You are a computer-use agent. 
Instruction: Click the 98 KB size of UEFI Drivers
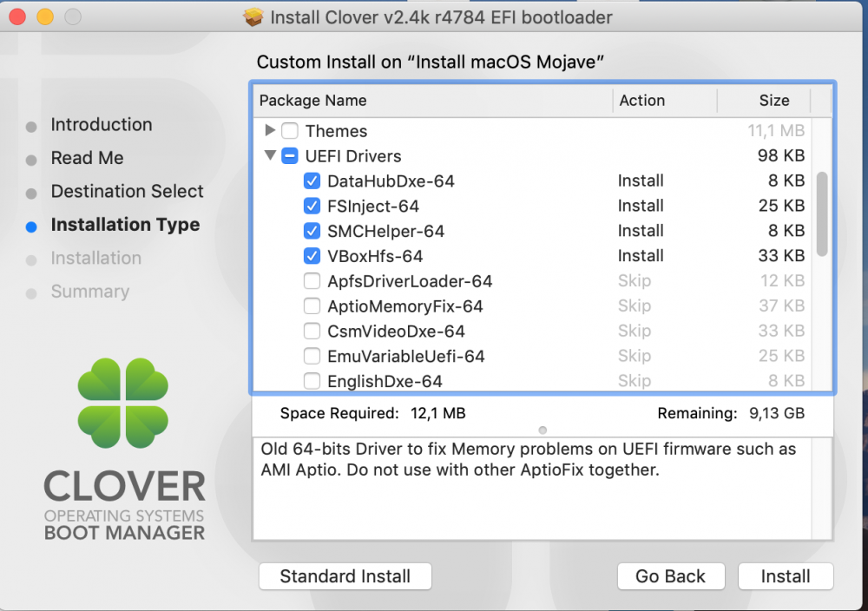(x=781, y=155)
